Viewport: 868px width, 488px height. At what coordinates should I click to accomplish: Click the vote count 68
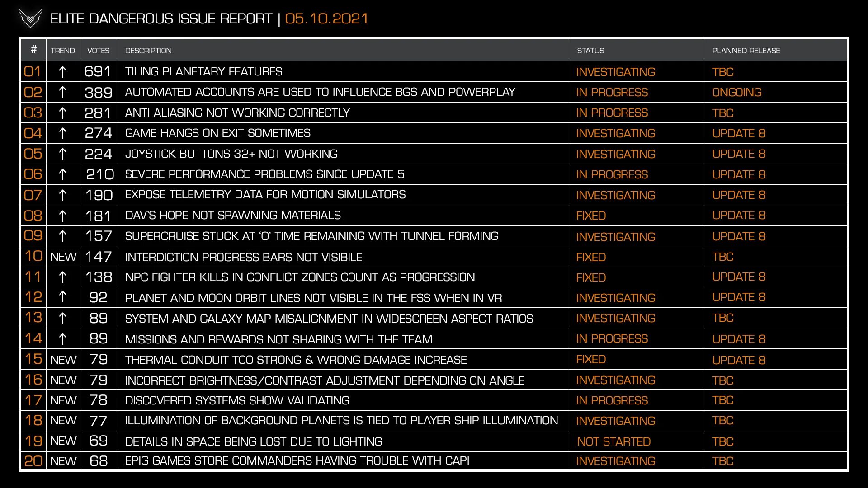pos(99,461)
